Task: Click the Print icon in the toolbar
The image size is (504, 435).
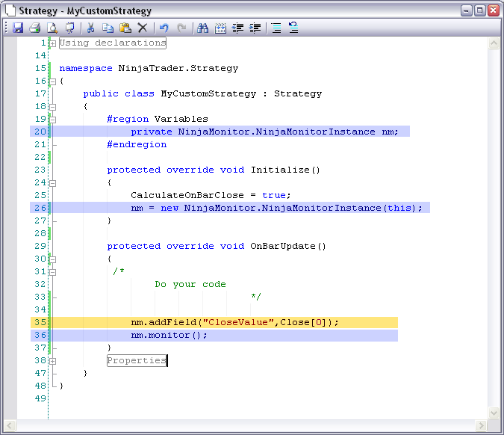Action: click(x=35, y=28)
